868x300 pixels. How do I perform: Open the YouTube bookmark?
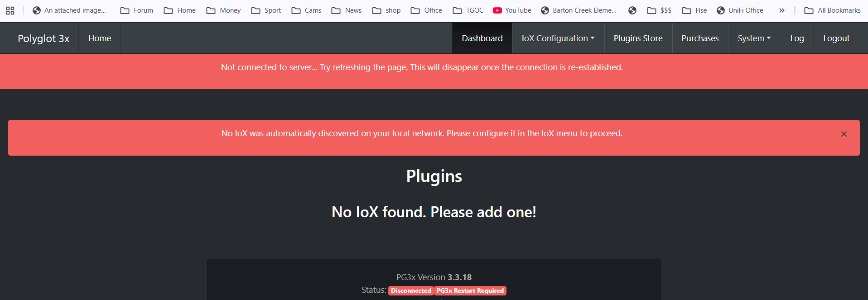click(x=512, y=10)
